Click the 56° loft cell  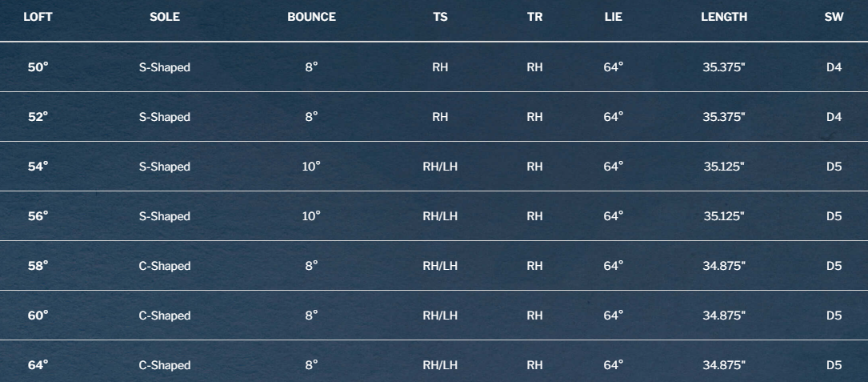coord(38,216)
